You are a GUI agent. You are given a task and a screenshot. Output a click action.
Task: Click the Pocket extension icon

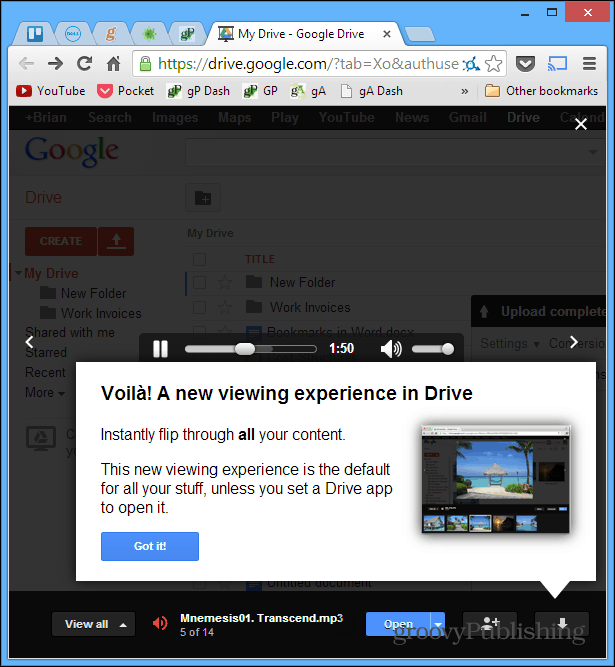coord(525,64)
